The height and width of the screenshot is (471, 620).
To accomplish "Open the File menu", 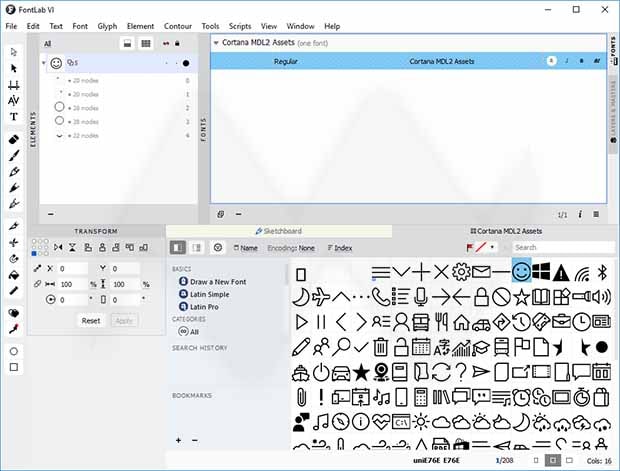I will (x=11, y=26).
